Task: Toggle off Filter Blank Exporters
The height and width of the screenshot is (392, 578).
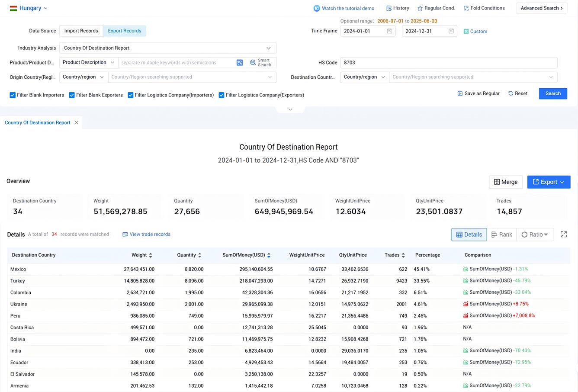Action: point(72,95)
